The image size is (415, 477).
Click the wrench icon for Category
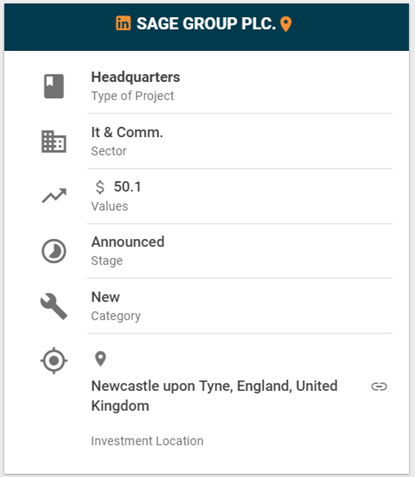point(54,306)
